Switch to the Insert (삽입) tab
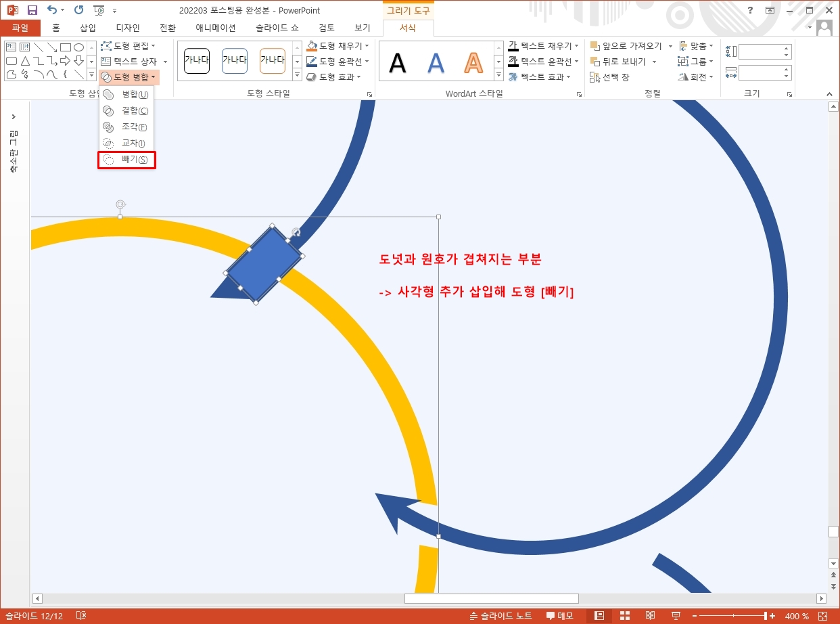Screen dimensions: 840x624 pyautogui.click(x=88, y=28)
